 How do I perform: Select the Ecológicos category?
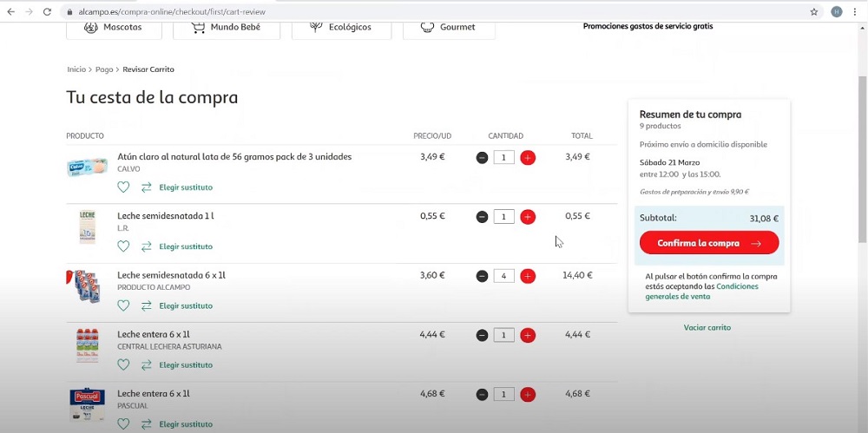point(341,27)
